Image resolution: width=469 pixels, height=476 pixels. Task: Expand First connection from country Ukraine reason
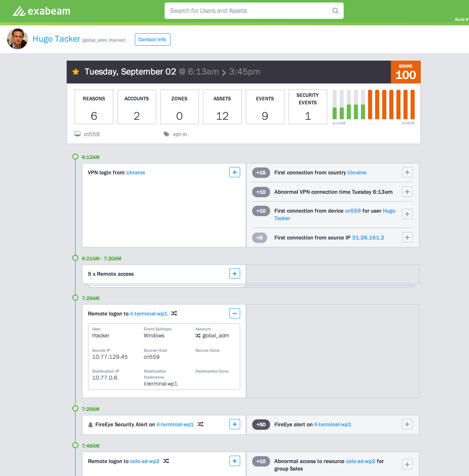[407, 172]
